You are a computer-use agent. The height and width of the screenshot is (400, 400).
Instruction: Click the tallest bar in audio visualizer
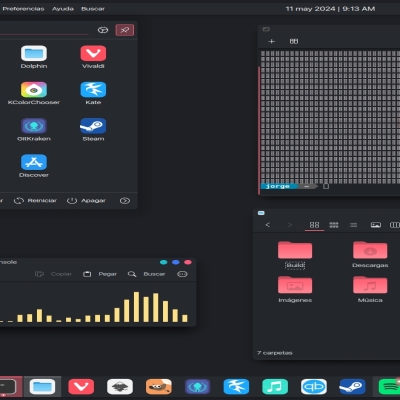136,307
